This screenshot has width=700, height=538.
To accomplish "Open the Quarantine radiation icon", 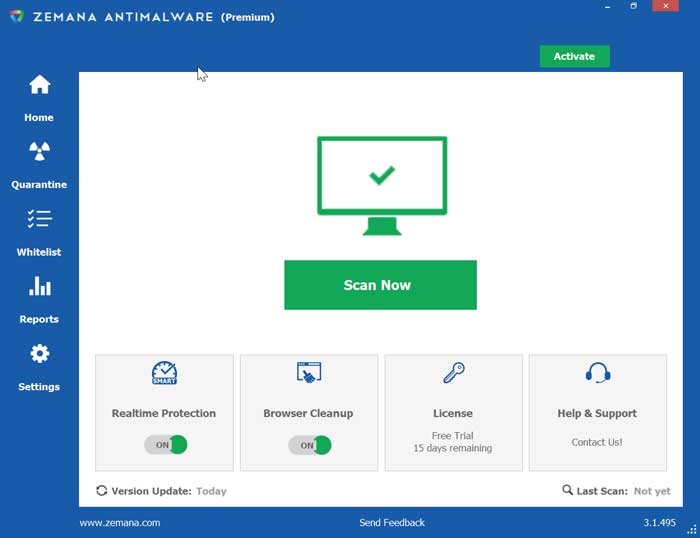I will (x=39, y=151).
